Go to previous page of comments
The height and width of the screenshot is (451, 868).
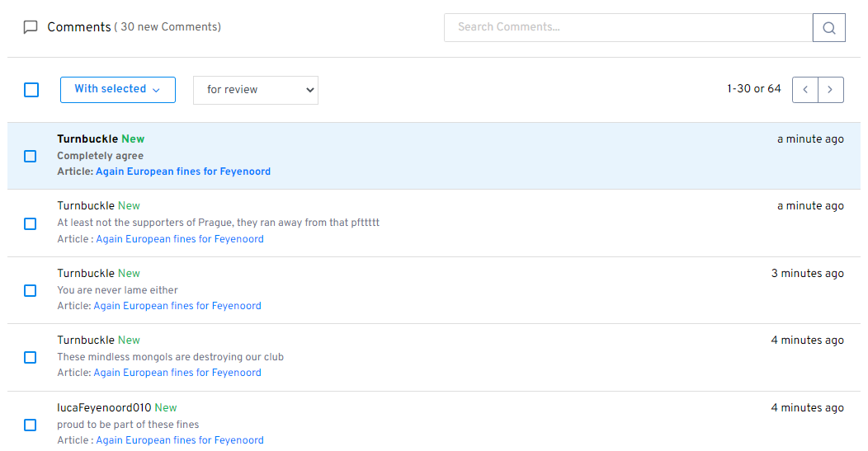(x=805, y=90)
